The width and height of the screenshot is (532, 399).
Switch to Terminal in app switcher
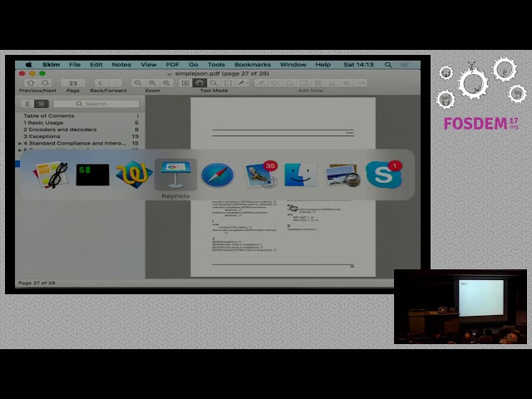coord(92,175)
